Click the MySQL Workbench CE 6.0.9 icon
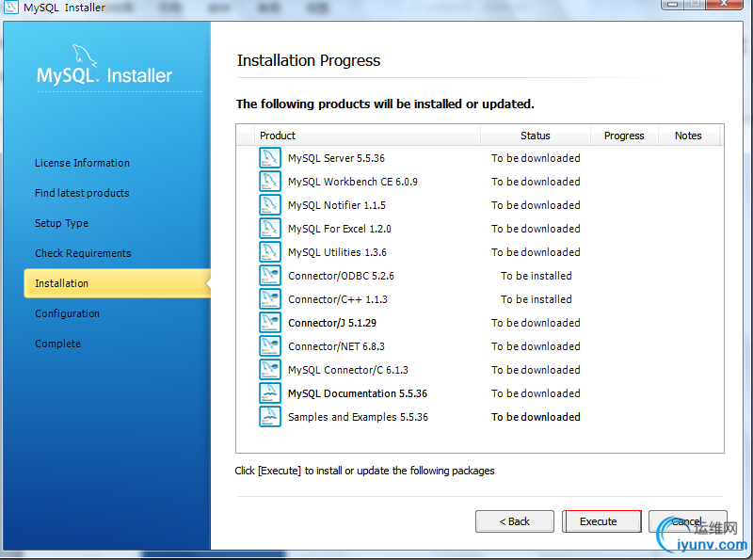 (270, 182)
